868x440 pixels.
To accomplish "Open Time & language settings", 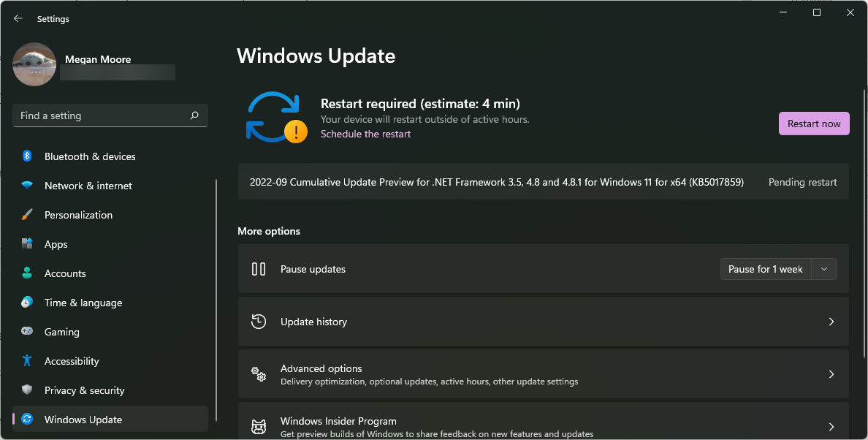I will point(110,303).
